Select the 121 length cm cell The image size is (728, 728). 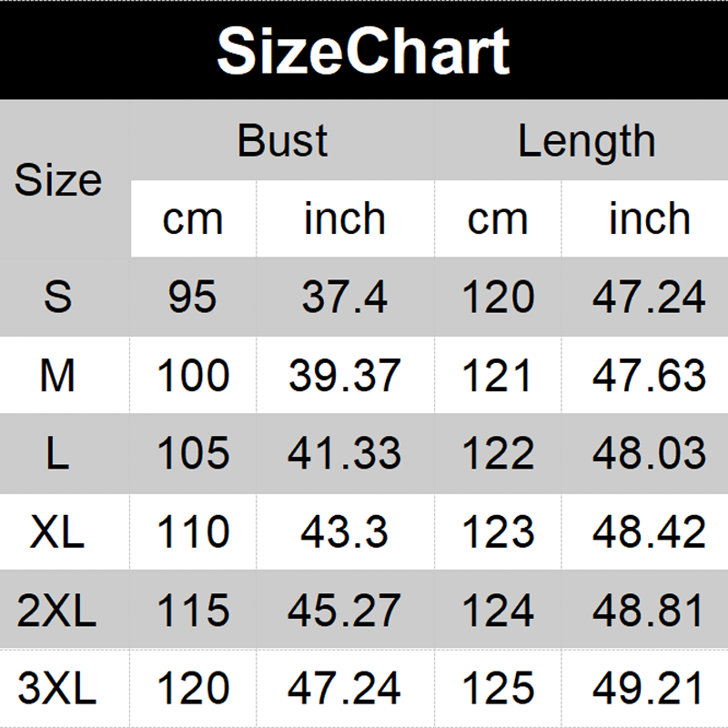498,376
